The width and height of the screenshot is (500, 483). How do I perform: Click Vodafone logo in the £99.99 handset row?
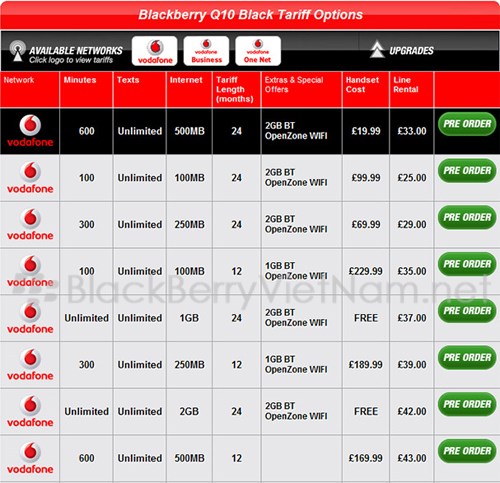pos(30,178)
